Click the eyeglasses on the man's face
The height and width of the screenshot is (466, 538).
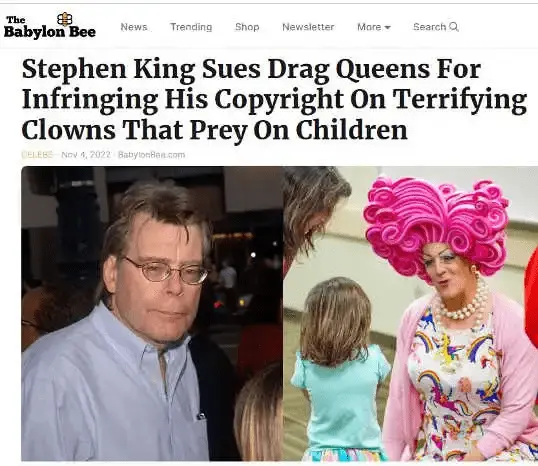(x=165, y=271)
